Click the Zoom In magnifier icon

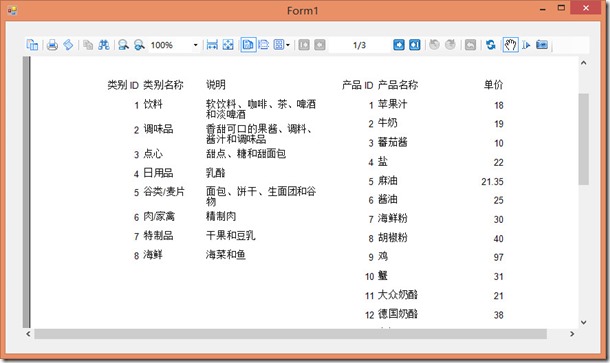click(139, 45)
